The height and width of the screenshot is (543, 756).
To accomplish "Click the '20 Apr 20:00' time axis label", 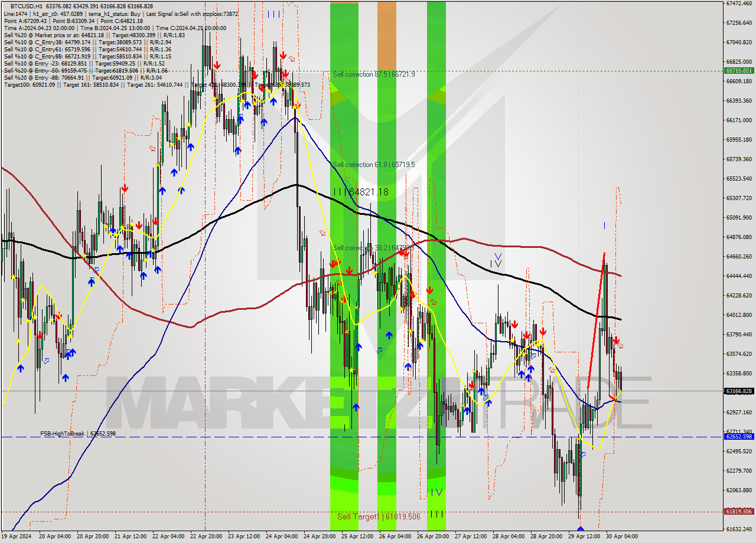I will [x=93, y=537].
